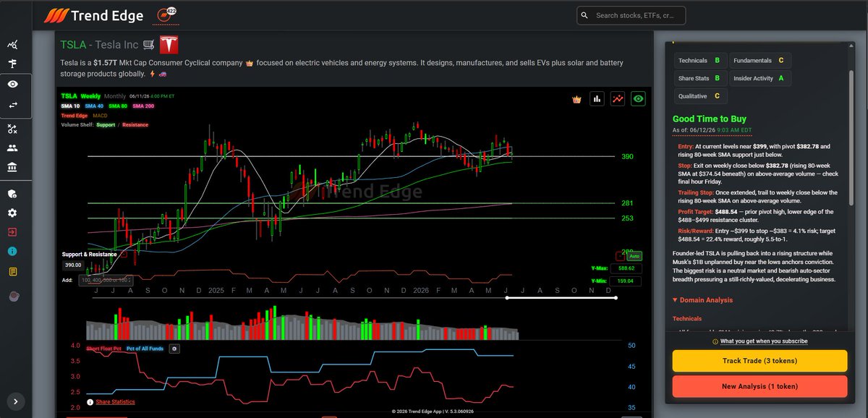This screenshot has height=418, width=868.
Task: Click the red square next to Auto button
Action: [620, 256]
